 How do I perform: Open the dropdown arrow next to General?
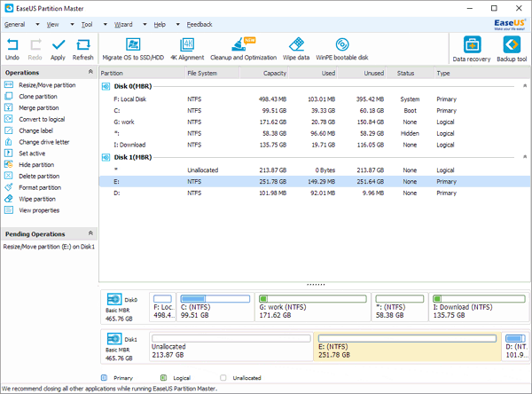pos(37,25)
